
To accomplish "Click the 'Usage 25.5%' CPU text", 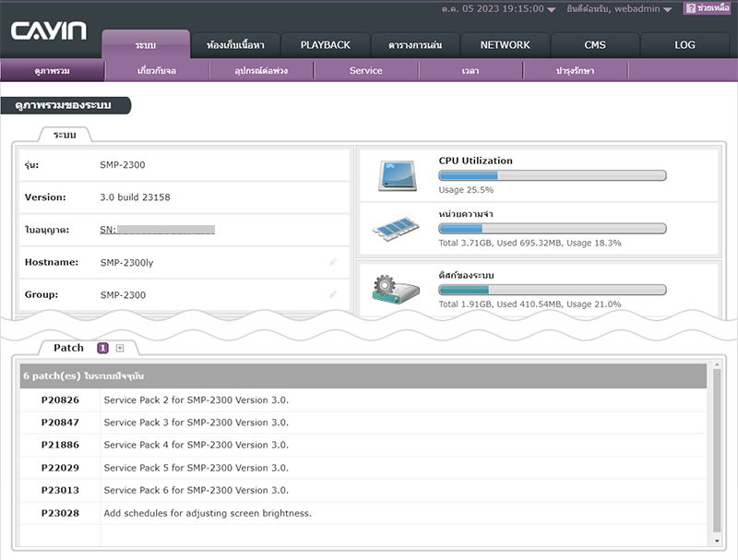I will point(466,190).
